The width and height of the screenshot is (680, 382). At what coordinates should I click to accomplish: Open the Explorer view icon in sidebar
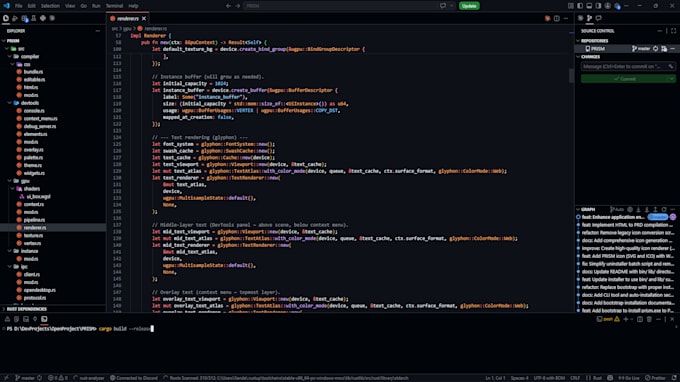[6, 18]
